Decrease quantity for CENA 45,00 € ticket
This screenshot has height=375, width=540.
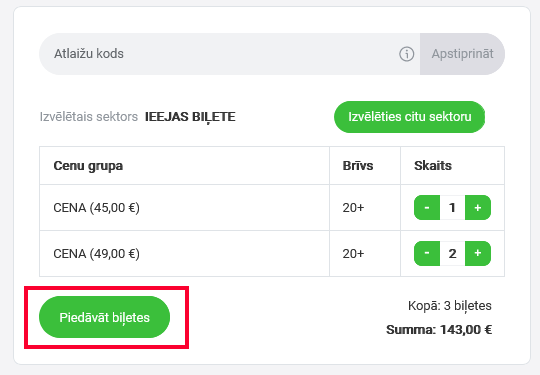click(x=427, y=207)
